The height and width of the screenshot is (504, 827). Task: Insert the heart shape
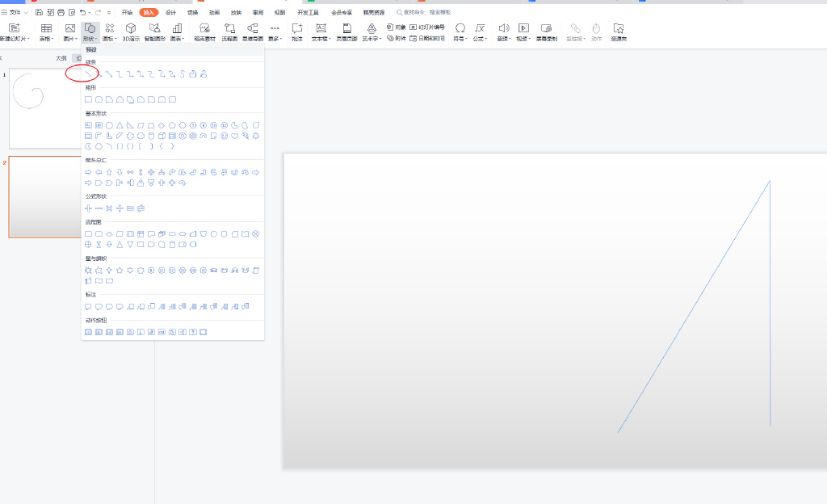coord(235,136)
